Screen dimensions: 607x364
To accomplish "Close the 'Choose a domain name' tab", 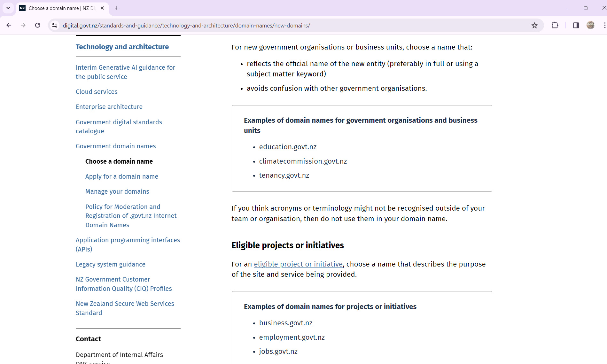I will point(102,8).
